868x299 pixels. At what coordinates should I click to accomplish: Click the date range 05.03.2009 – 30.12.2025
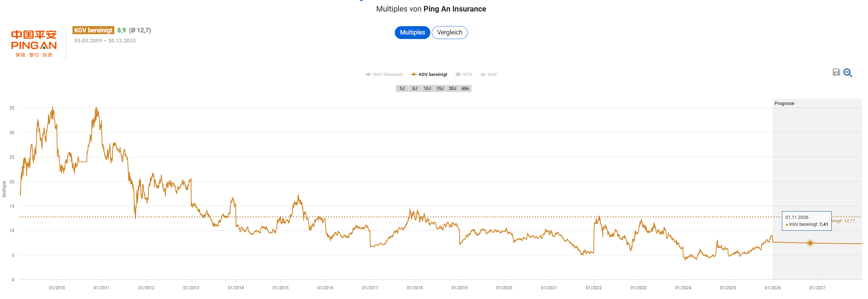tap(105, 41)
